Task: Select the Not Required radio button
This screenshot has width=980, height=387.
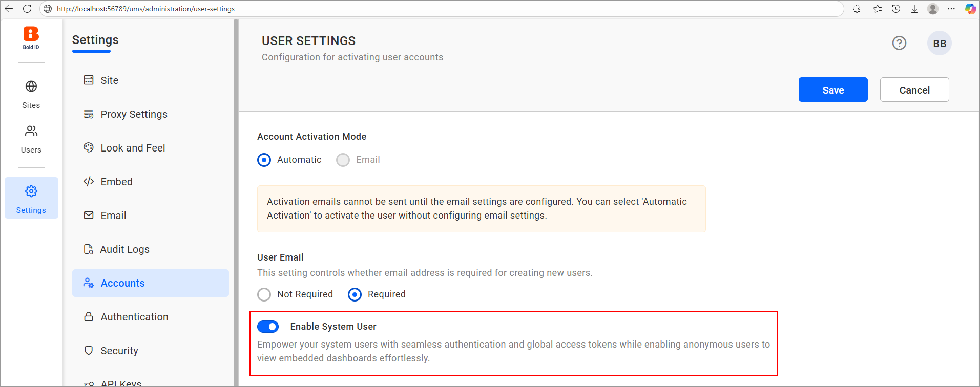Action: click(x=264, y=294)
